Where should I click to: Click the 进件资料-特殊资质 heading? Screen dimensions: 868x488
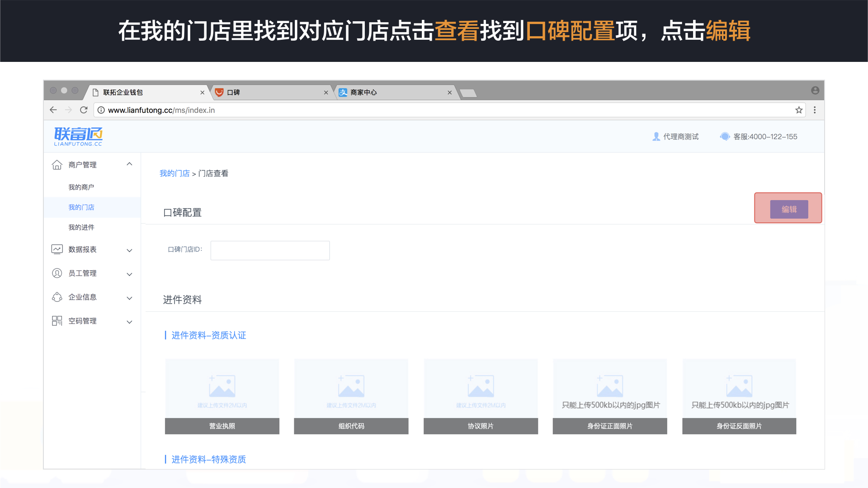(x=208, y=460)
